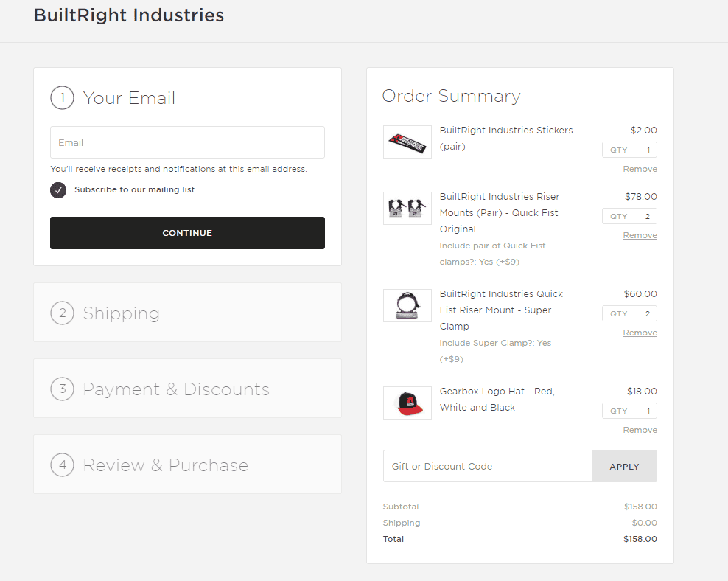Viewport: 728px width, 581px height.
Task: Click the APPLY discount button
Action: (x=624, y=466)
